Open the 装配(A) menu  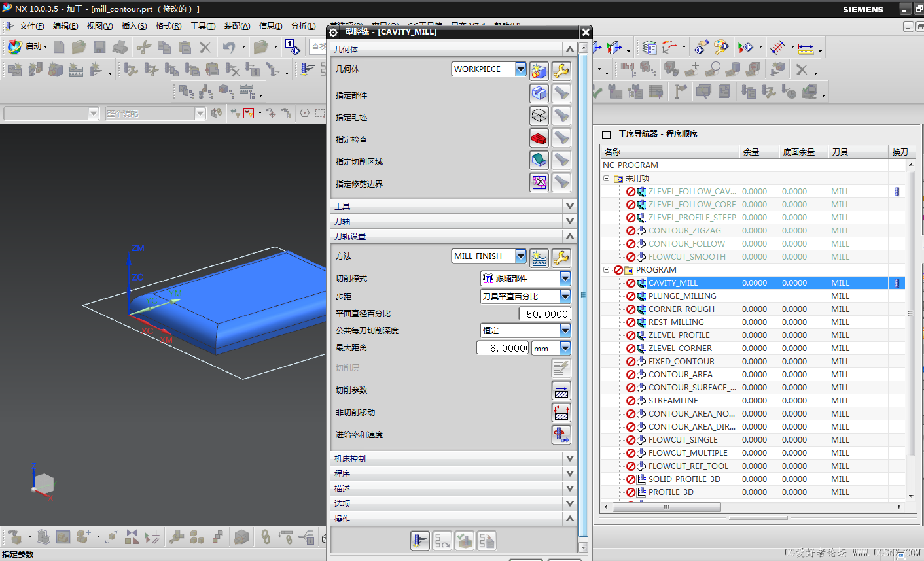pyautogui.click(x=237, y=26)
